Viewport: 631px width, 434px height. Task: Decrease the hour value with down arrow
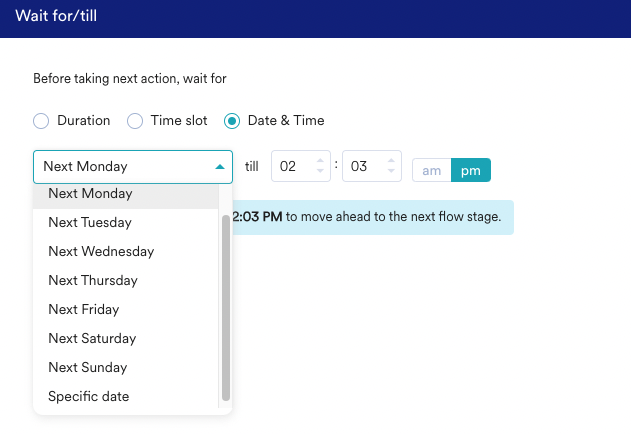320,173
